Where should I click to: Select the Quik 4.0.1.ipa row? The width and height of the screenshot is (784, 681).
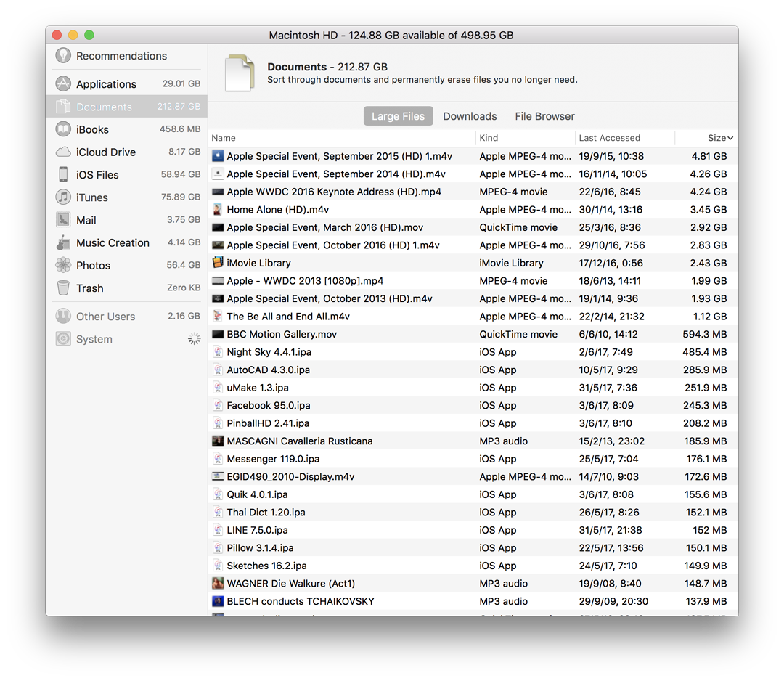[473, 494]
